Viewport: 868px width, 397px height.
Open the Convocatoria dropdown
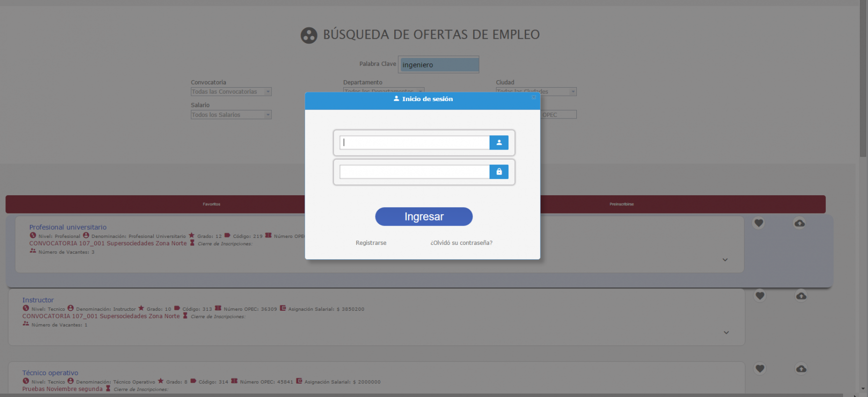pyautogui.click(x=231, y=92)
